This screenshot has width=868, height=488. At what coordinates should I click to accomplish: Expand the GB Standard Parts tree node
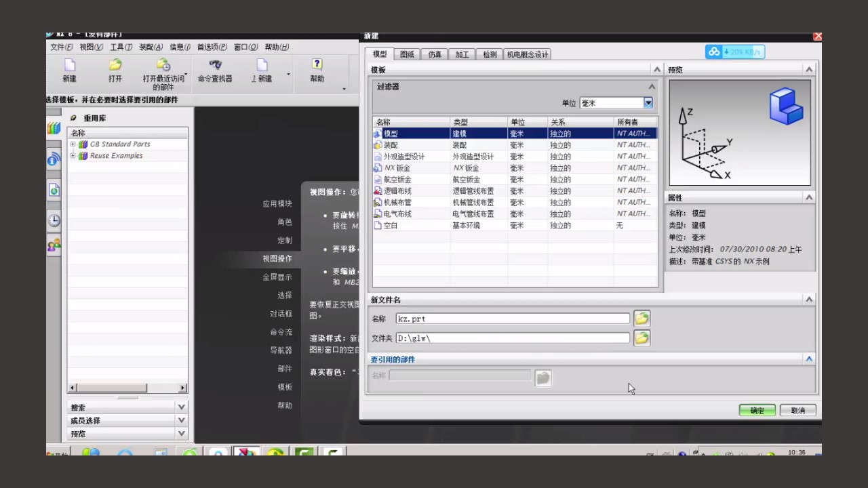click(x=73, y=144)
